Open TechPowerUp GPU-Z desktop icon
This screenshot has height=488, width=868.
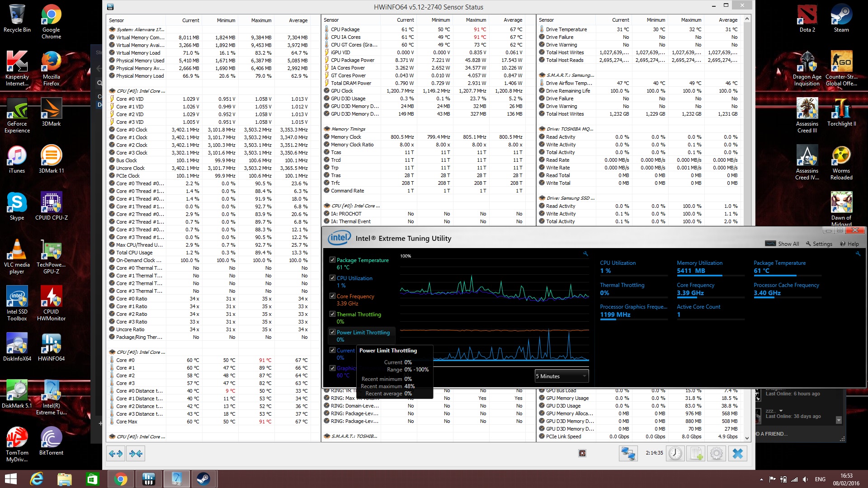point(52,257)
